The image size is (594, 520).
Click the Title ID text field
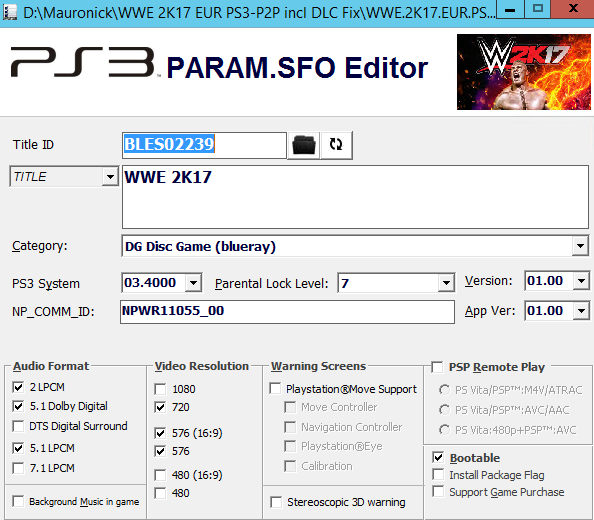(x=204, y=145)
